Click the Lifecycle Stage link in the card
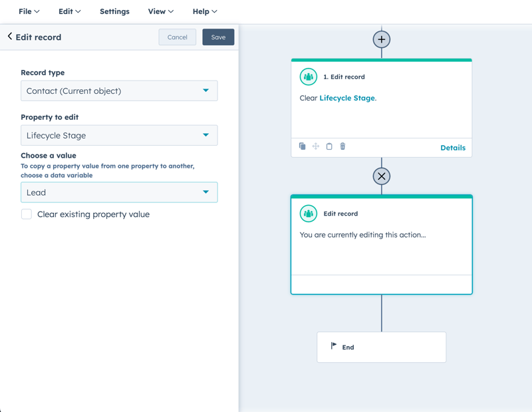532x412 pixels. coord(347,98)
